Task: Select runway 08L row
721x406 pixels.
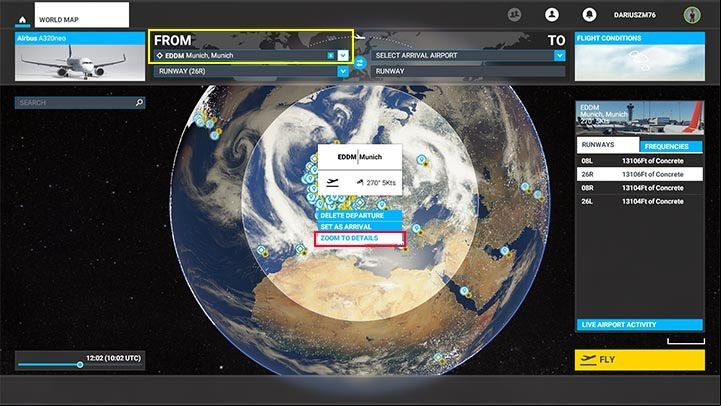Action: coord(640,161)
